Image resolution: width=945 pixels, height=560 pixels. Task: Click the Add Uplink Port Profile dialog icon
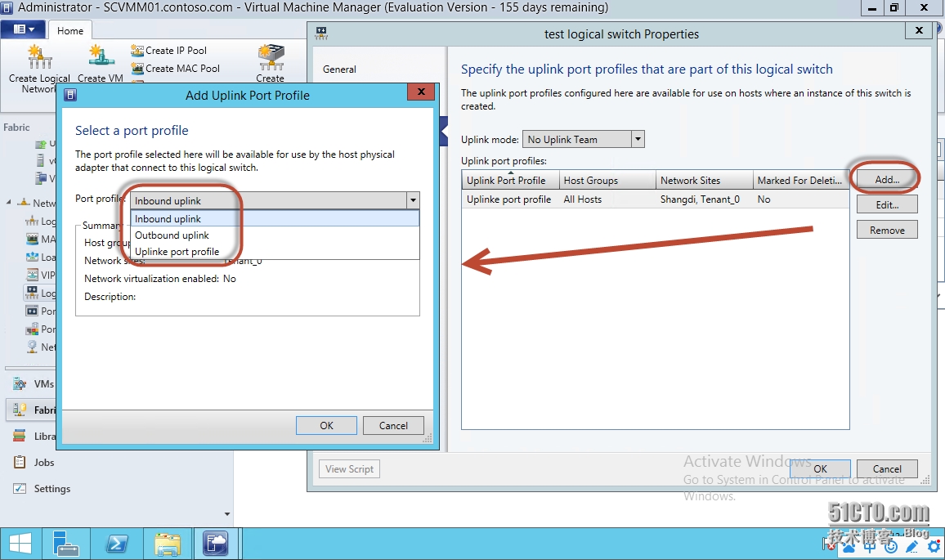click(x=70, y=95)
